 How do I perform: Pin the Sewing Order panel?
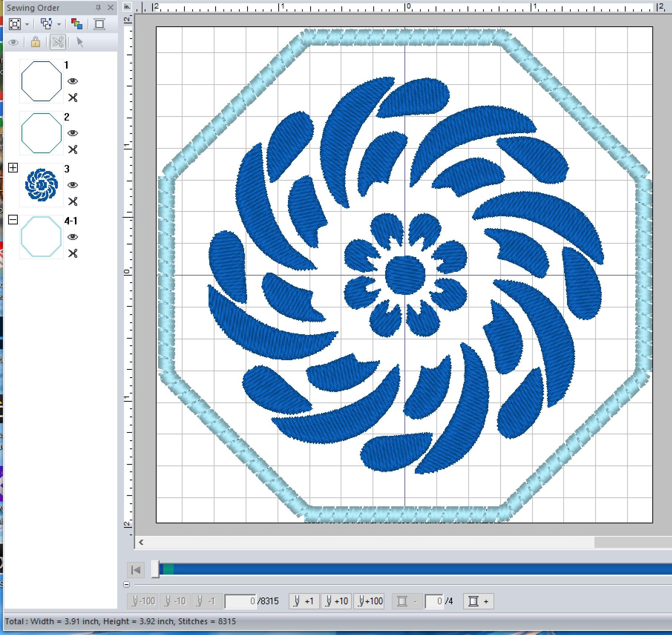(x=98, y=7)
